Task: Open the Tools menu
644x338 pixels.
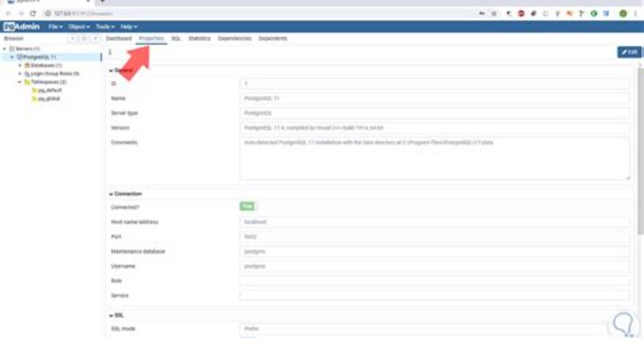Action: point(105,27)
